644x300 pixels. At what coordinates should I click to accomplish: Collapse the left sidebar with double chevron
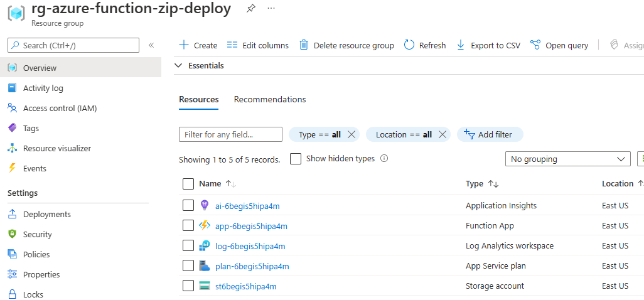click(x=151, y=45)
